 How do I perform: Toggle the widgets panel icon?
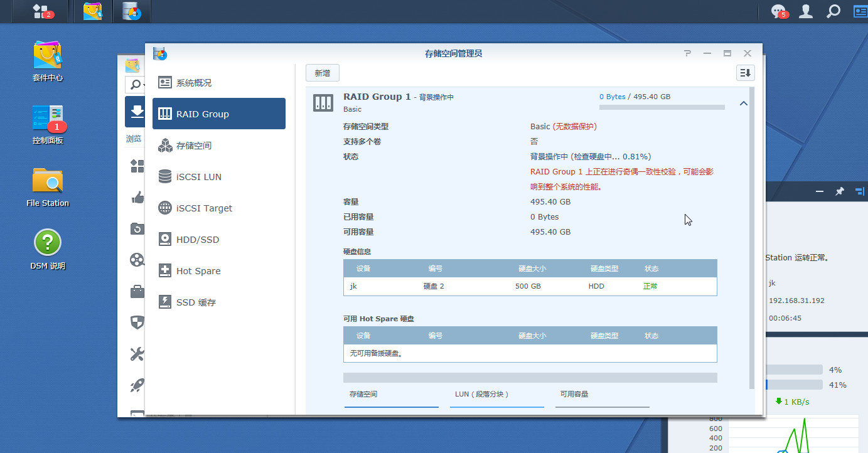pyautogui.click(x=860, y=11)
